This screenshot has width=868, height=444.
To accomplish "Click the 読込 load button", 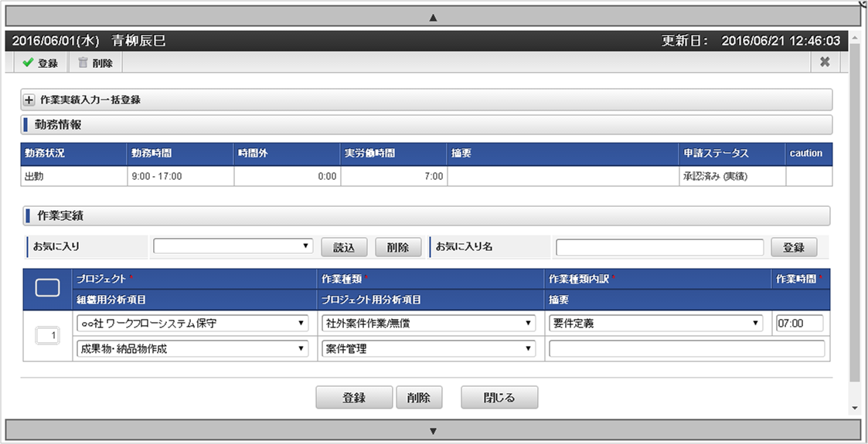I will pos(344,247).
